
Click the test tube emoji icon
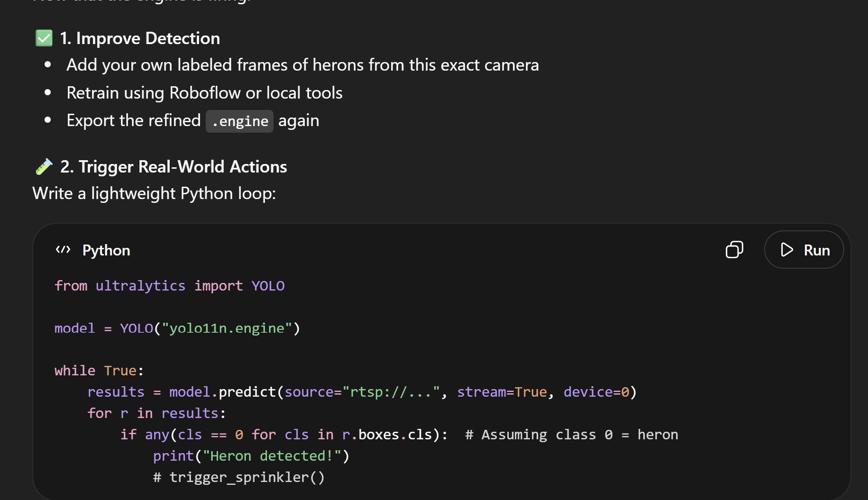44,167
